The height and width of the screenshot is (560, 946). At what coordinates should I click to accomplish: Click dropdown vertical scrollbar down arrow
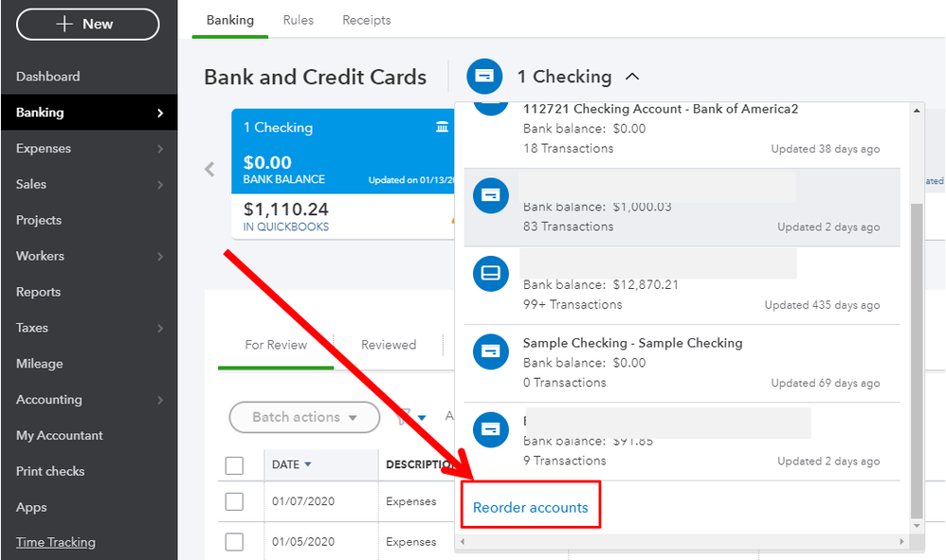[x=917, y=526]
